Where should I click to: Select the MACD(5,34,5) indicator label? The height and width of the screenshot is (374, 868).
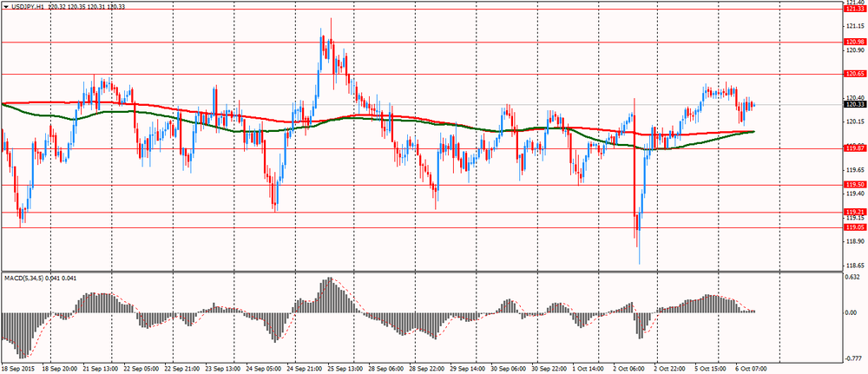click(31, 278)
